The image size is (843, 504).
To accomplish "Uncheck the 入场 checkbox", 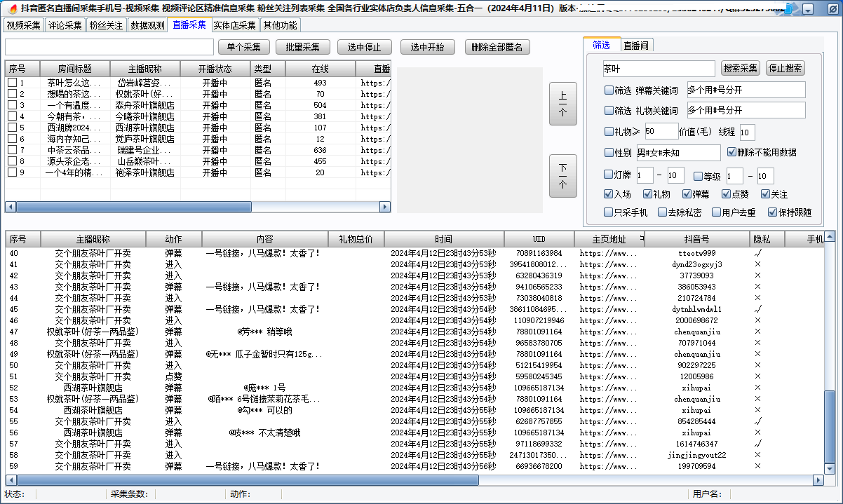I will (609, 194).
